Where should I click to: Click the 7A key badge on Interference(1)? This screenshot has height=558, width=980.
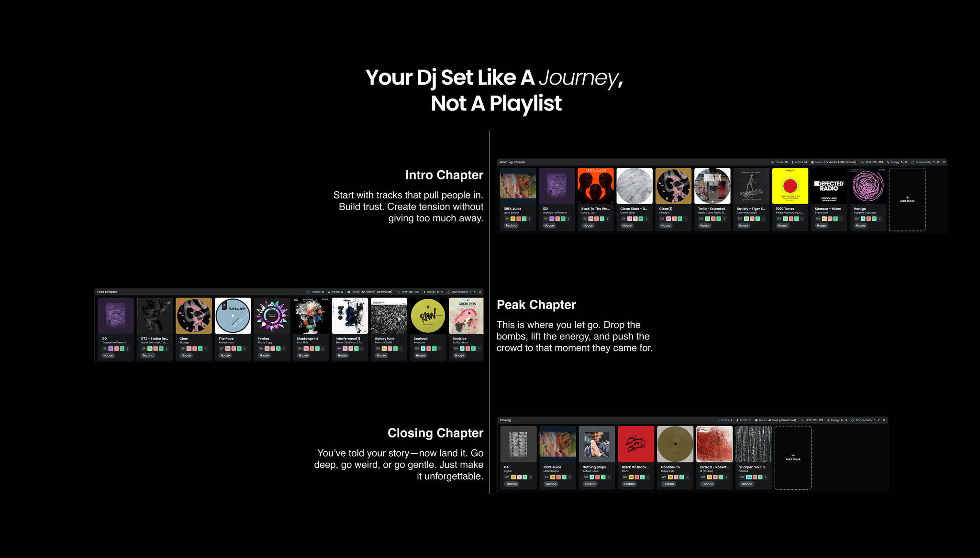point(345,349)
